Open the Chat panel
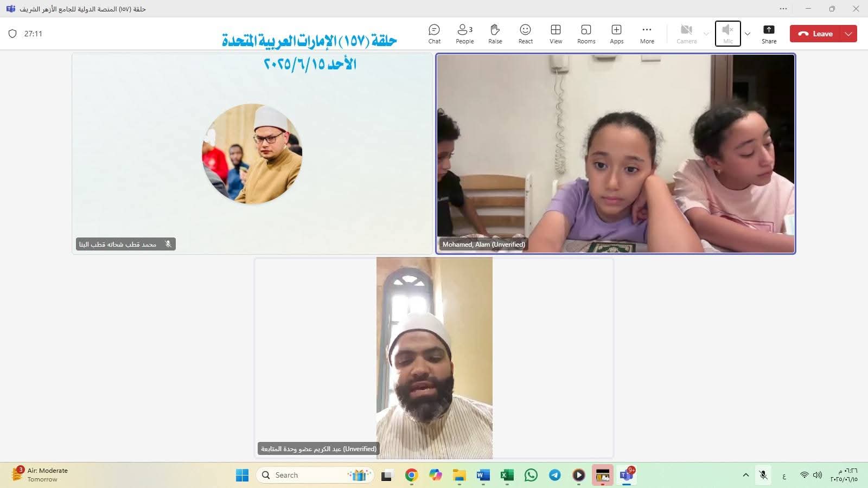The image size is (868, 488). tap(434, 34)
